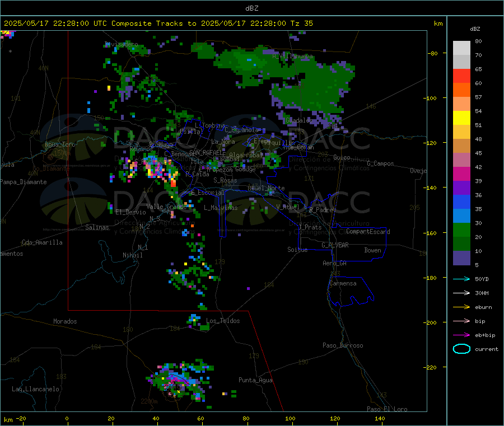
Task: Click the Los_Toldos map label
Action: [x=223, y=321]
